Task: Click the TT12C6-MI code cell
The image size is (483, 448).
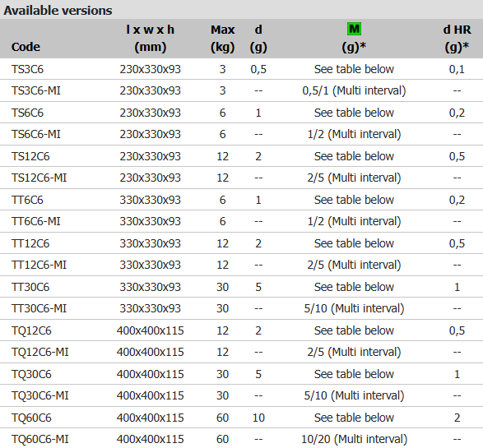Action: (x=39, y=265)
